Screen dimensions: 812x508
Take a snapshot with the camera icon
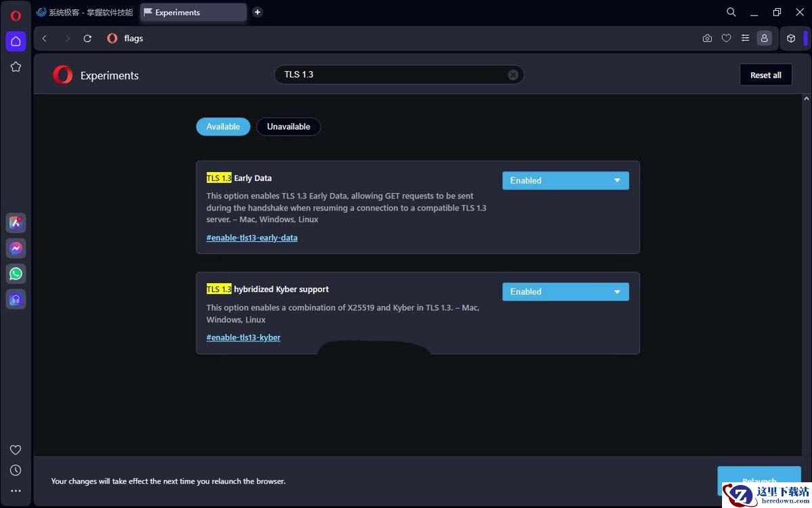[x=707, y=39]
